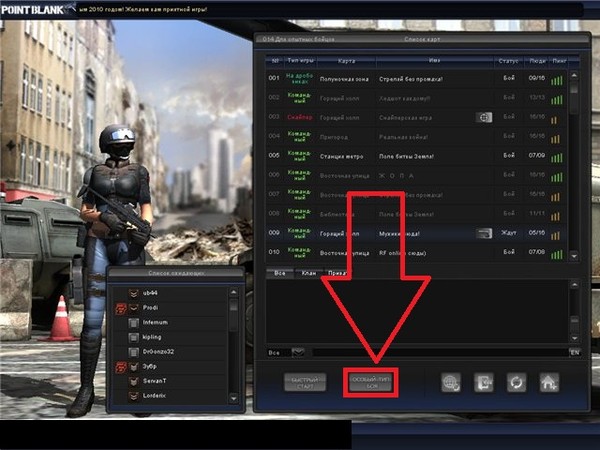600x450 pixels.
Task: Click rank icon next to kipling
Action: point(134,337)
